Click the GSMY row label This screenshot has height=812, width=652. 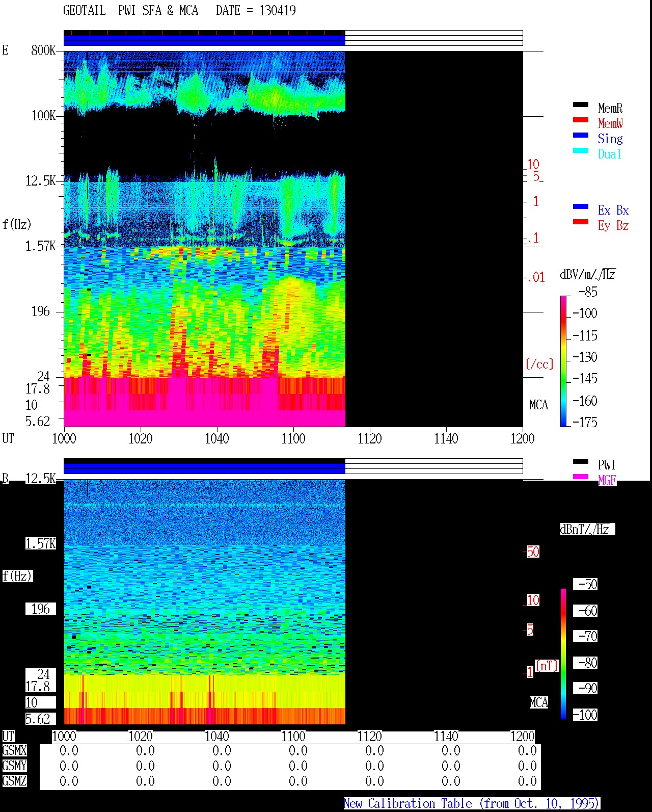(x=14, y=766)
